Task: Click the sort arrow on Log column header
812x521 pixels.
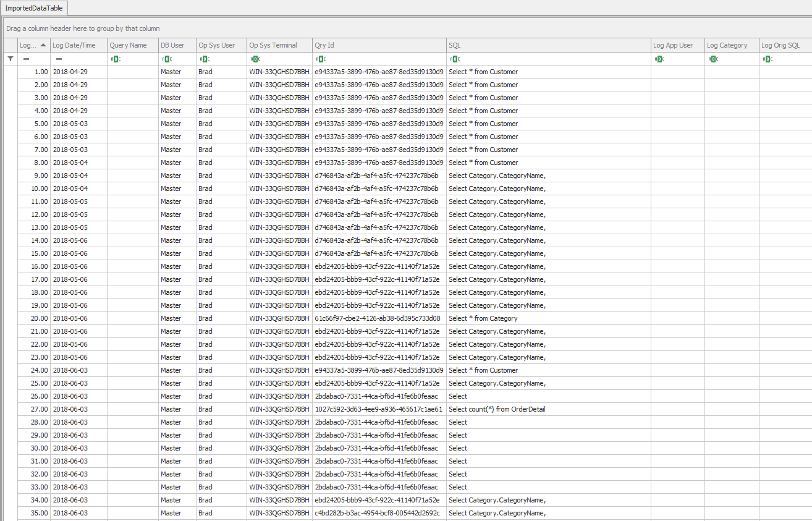Action: pyautogui.click(x=43, y=45)
